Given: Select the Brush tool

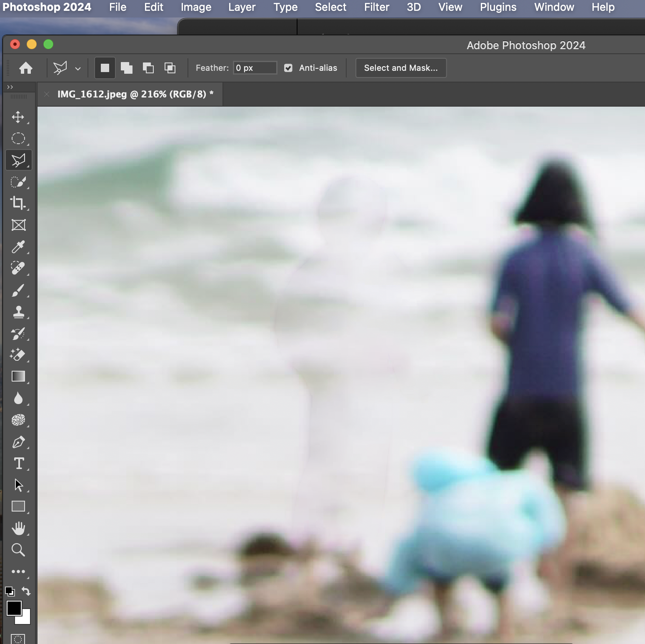Looking at the screenshot, I should click(18, 290).
